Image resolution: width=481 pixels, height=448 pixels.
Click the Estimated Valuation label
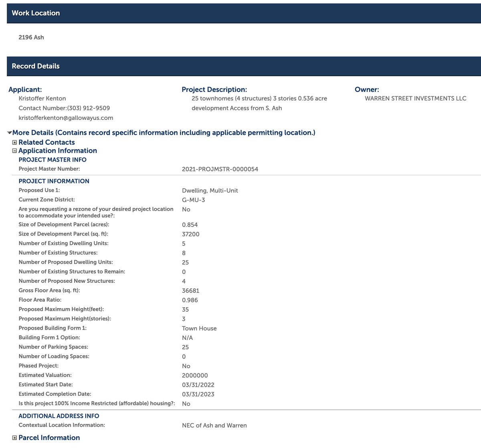pos(45,375)
